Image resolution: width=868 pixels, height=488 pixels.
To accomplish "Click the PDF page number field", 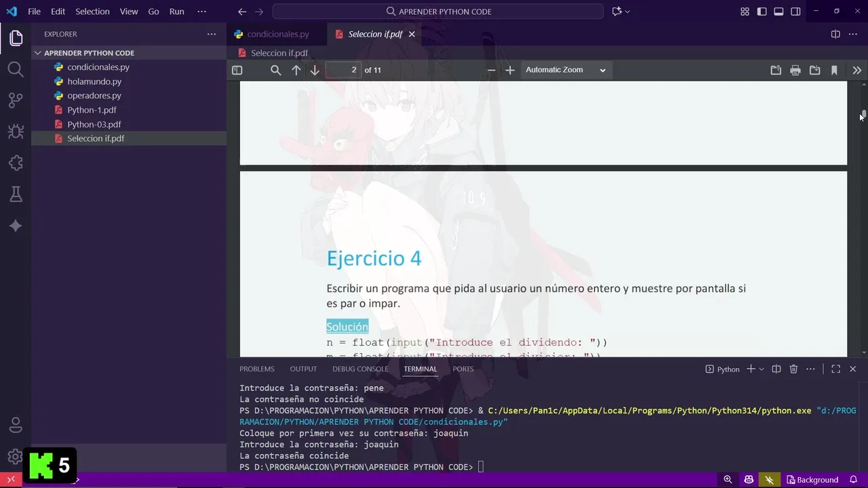I will click(x=343, y=70).
